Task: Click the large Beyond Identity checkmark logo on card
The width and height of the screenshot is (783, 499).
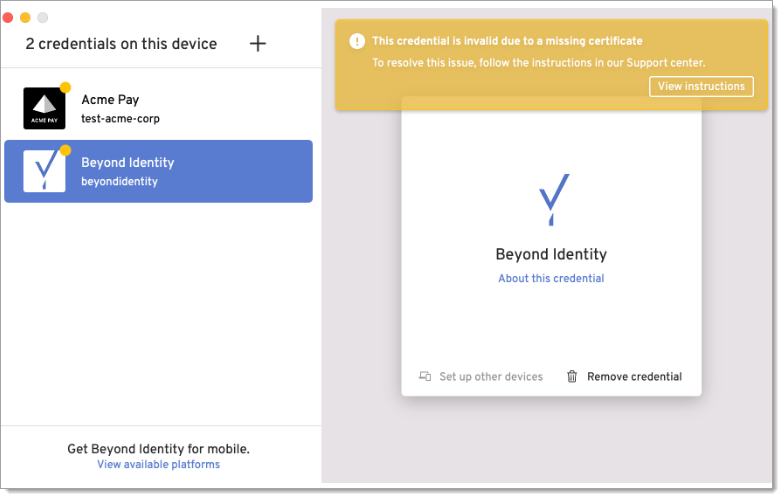Action: tap(554, 200)
